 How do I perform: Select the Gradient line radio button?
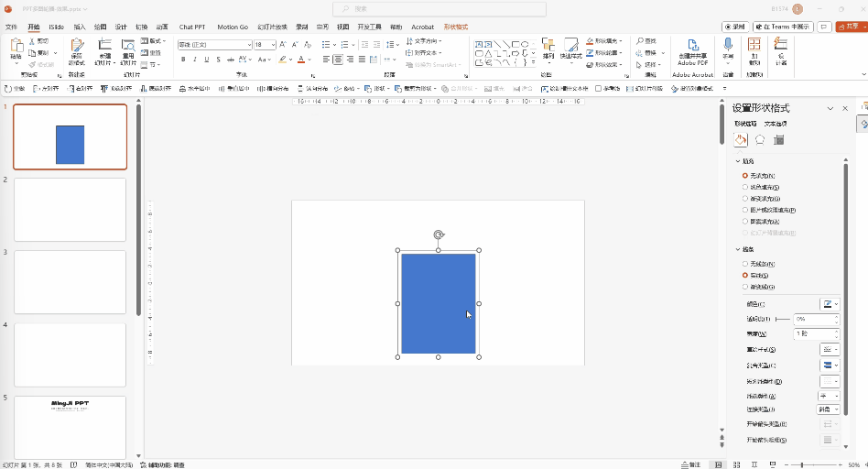pyautogui.click(x=745, y=287)
